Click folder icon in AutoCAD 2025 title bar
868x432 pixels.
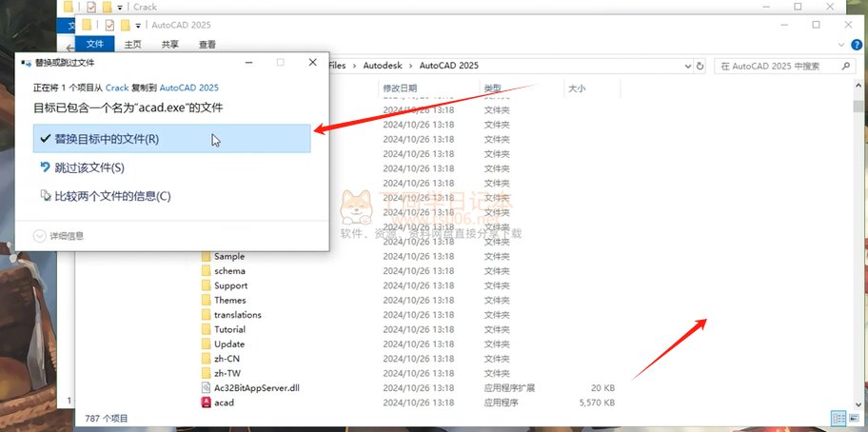tap(87, 25)
